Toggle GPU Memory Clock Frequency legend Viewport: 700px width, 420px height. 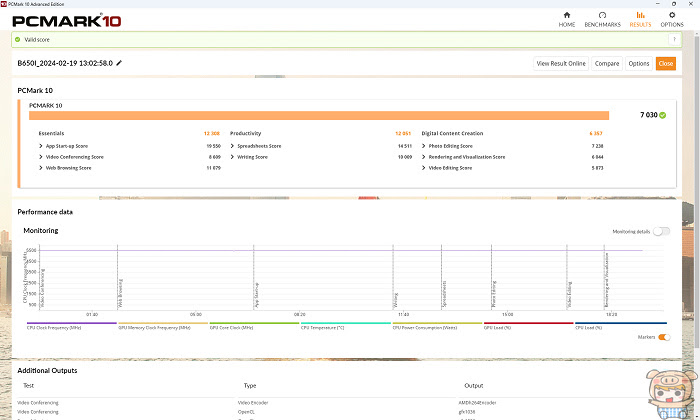pos(163,325)
